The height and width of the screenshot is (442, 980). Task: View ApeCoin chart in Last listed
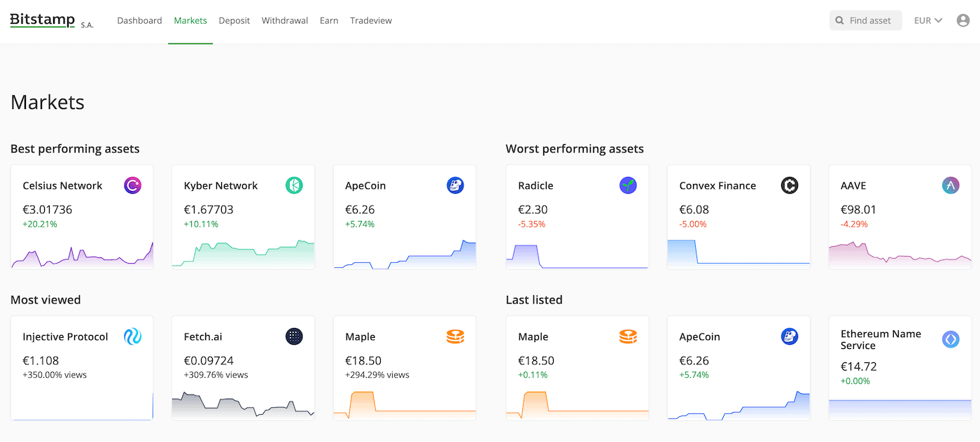pyautogui.click(x=738, y=405)
